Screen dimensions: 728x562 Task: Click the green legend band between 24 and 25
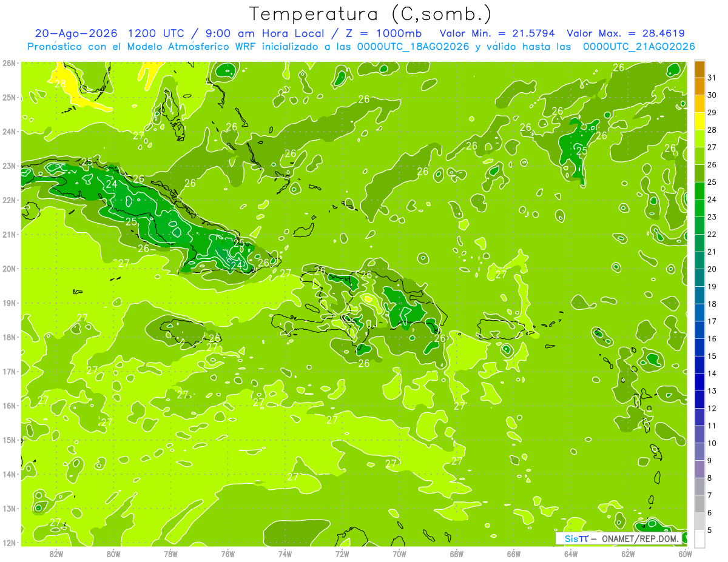699,191
